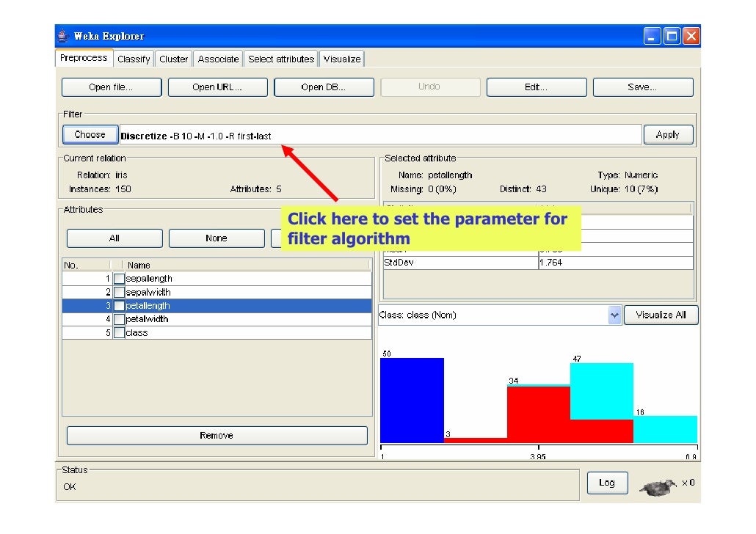756x534 pixels.
Task: Switch to the Preprocess tab
Action: (x=84, y=58)
